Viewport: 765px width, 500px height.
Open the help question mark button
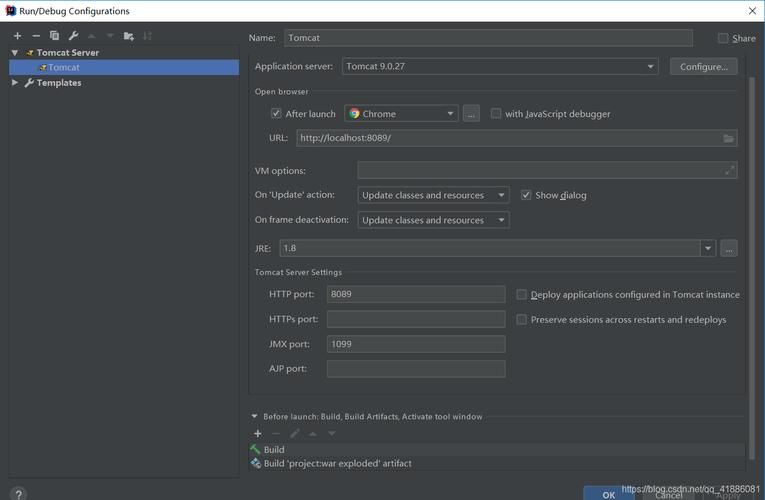(18, 494)
